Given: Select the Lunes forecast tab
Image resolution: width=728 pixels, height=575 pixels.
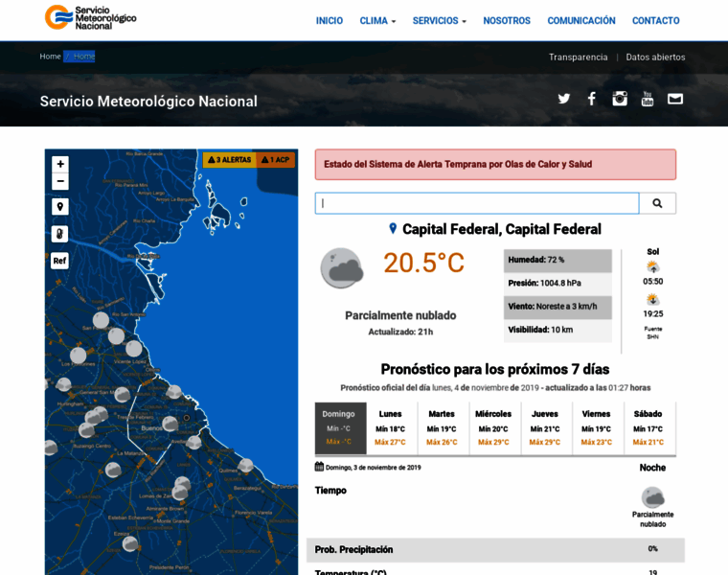Looking at the screenshot, I should (390, 428).
